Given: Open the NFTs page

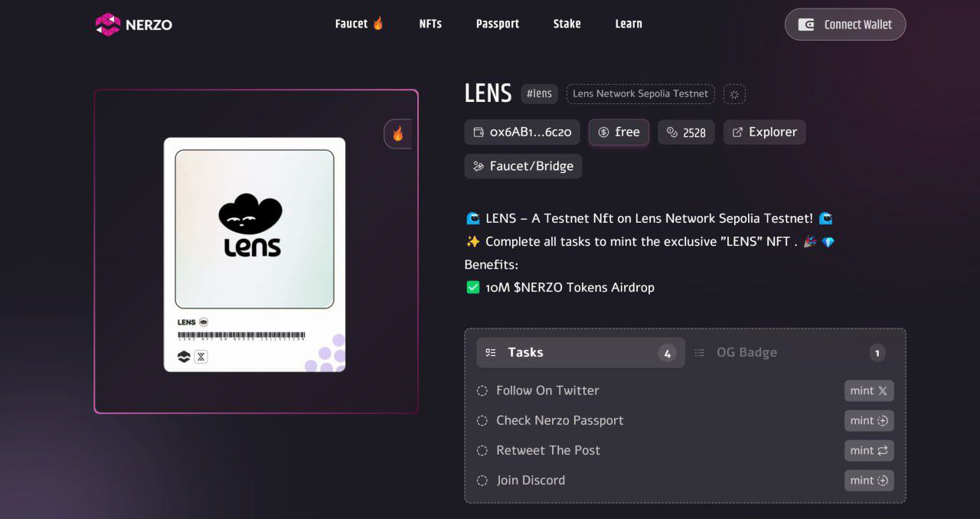Looking at the screenshot, I should (430, 24).
